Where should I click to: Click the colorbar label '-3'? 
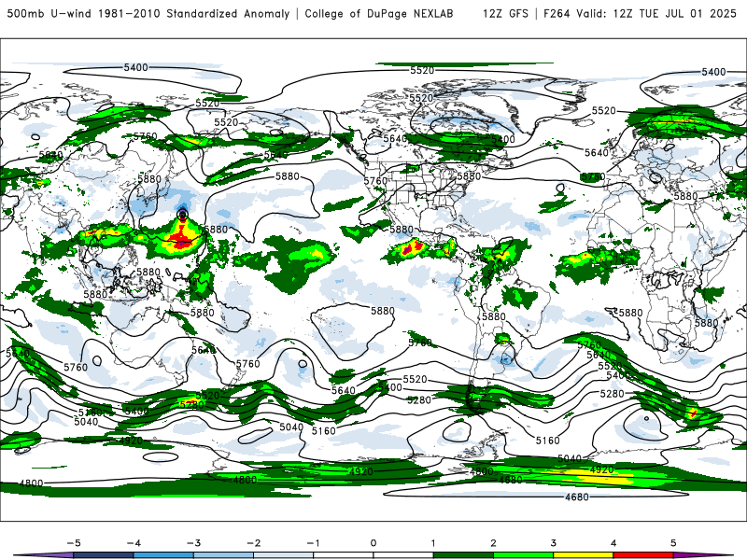click(193, 543)
